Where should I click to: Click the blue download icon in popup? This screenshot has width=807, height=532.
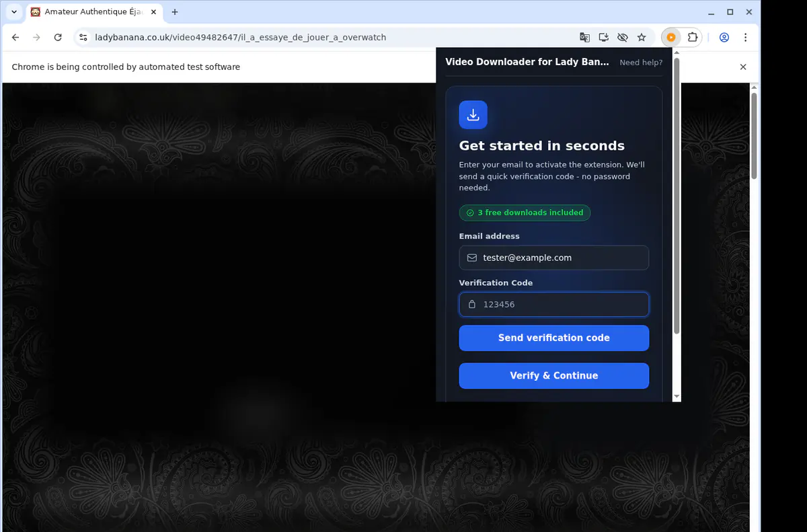coord(473,115)
